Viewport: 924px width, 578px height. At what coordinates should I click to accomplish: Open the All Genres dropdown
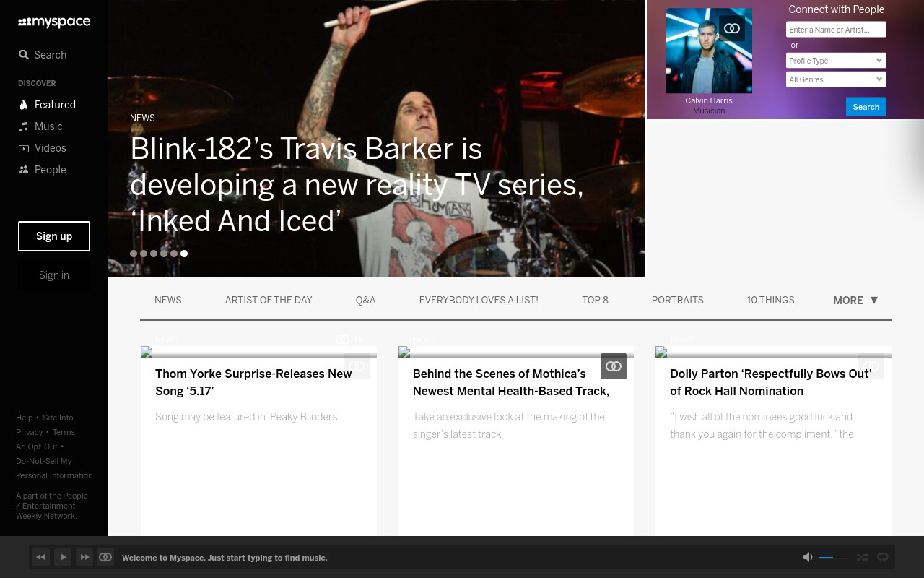(x=836, y=79)
